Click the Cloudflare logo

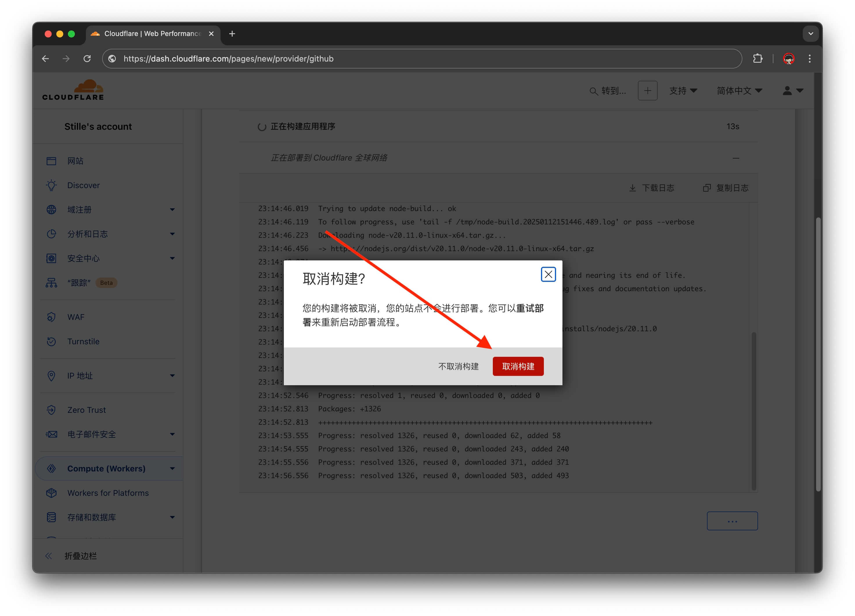73,90
